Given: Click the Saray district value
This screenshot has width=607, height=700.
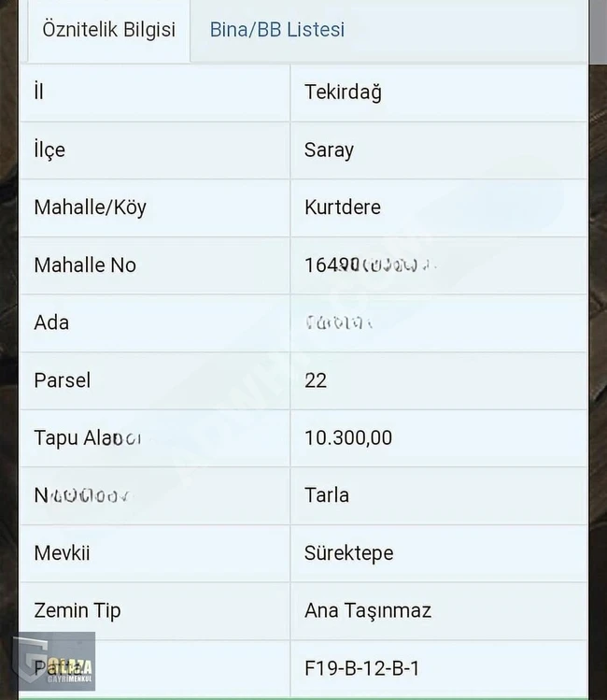Looking at the screenshot, I should pos(329,150).
